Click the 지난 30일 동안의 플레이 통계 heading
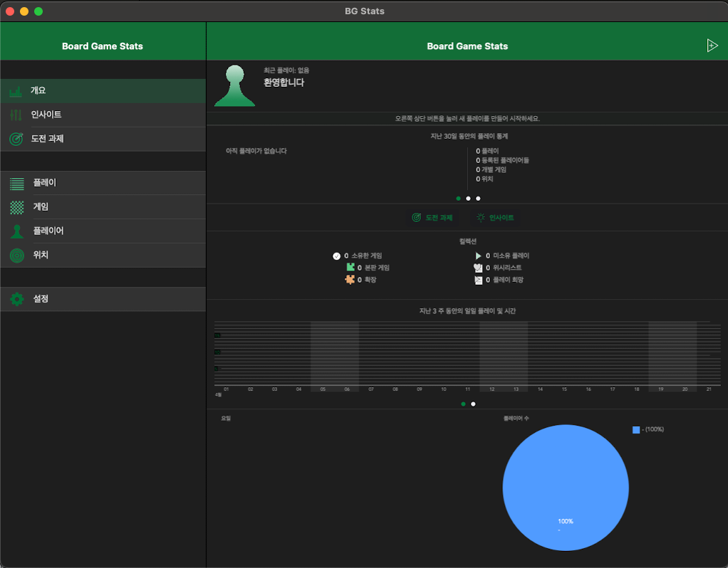This screenshot has width=728, height=568. tap(469, 136)
